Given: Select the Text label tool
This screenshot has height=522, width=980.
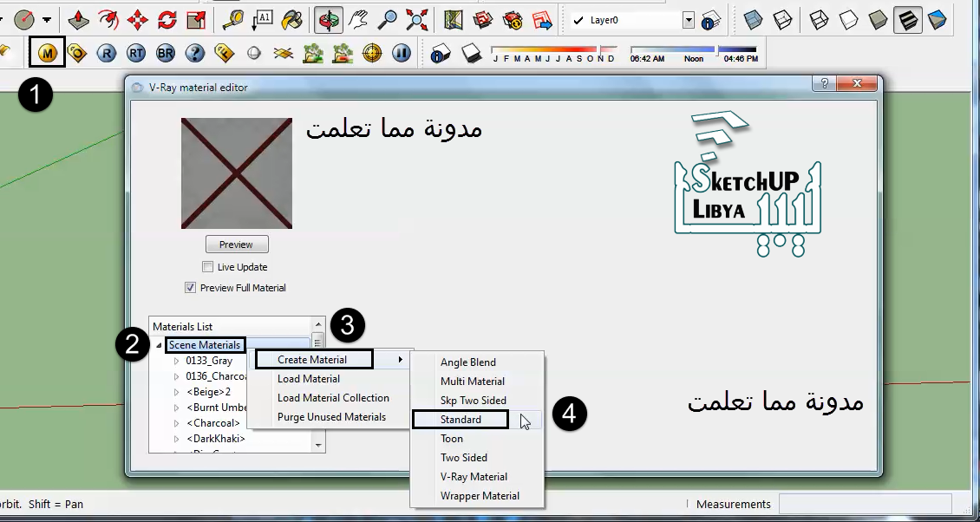Looking at the screenshot, I should pyautogui.click(x=263, y=20).
